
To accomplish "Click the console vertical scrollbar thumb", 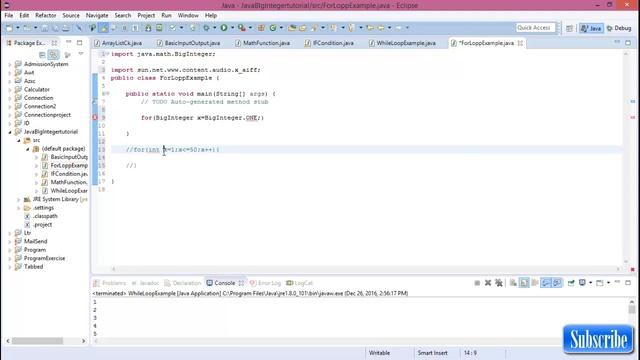I will (x=632, y=309).
